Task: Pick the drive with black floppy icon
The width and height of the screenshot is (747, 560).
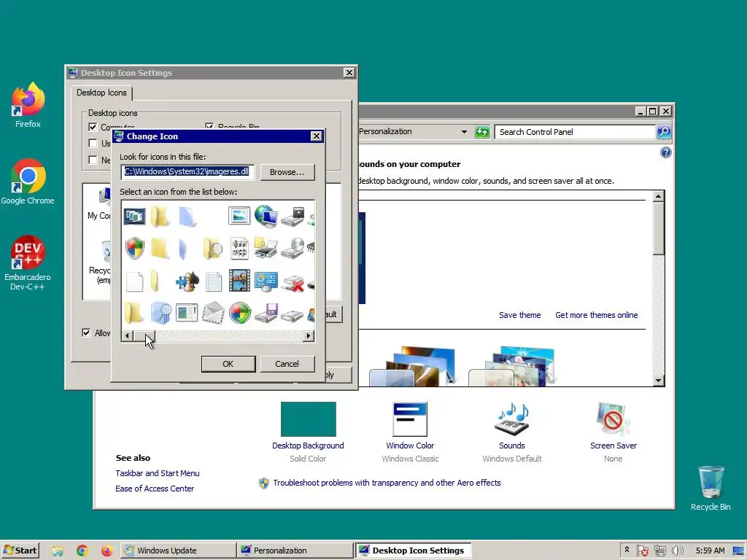Action: pyautogui.click(x=293, y=217)
